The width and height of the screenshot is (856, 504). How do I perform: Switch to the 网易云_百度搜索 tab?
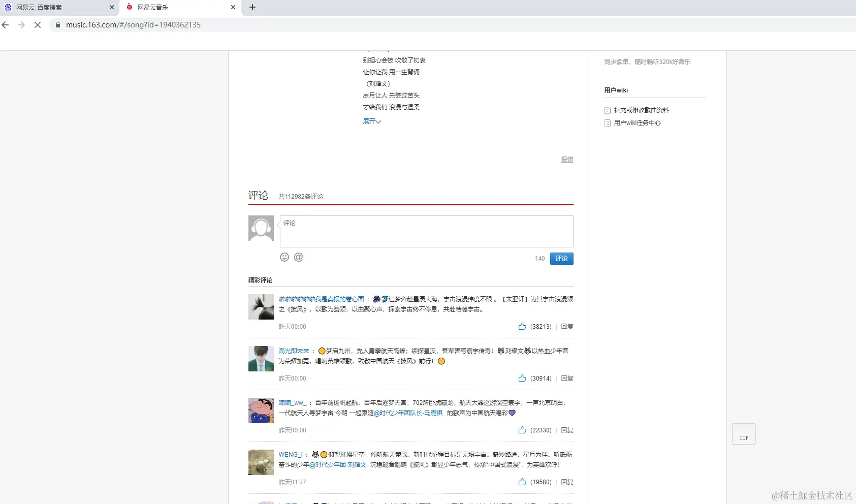coord(60,8)
